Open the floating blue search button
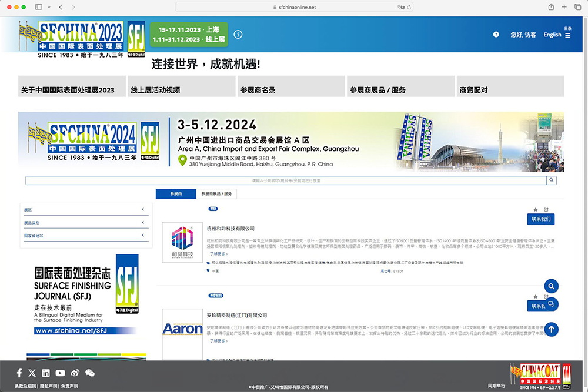 pyautogui.click(x=552, y=286)
